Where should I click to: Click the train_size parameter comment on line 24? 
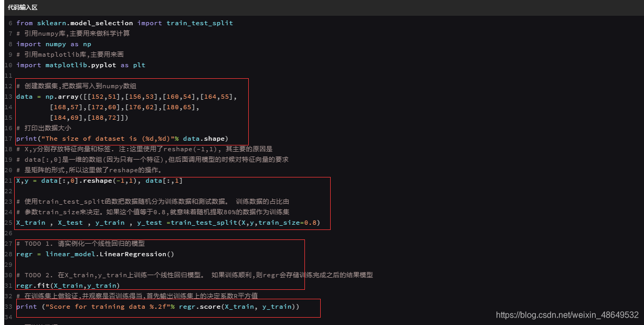[x=153, y=212]
